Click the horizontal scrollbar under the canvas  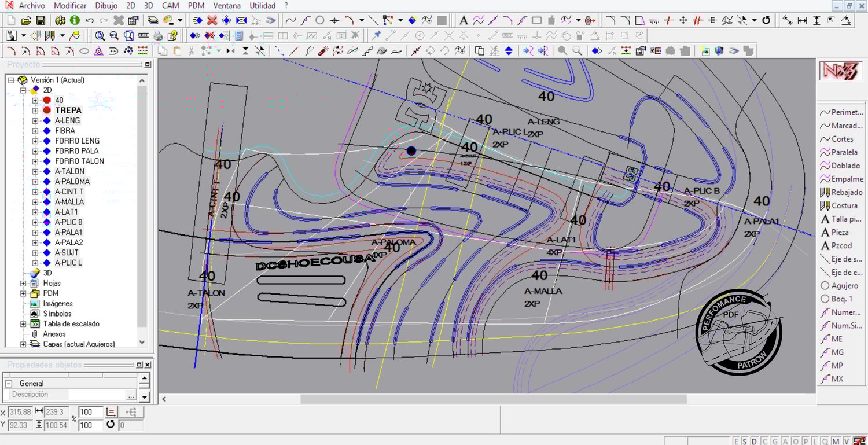(492, 399)
